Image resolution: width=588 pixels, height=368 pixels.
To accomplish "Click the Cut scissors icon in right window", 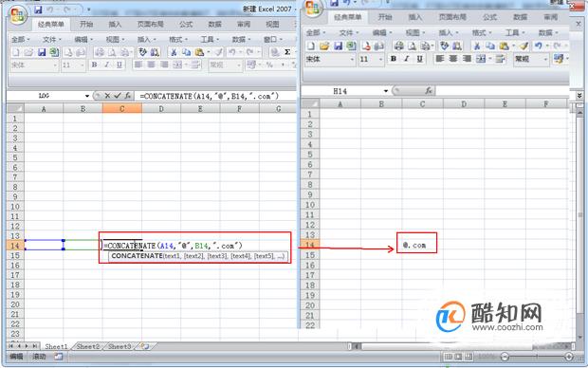I will coord(477,46).
